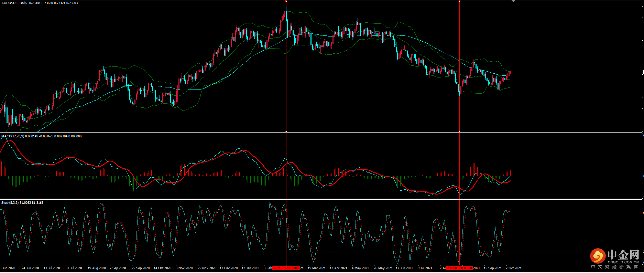Click bottom handle of the first red vertical line
Screen dimensions: 644x273
[x=286, y=132]
